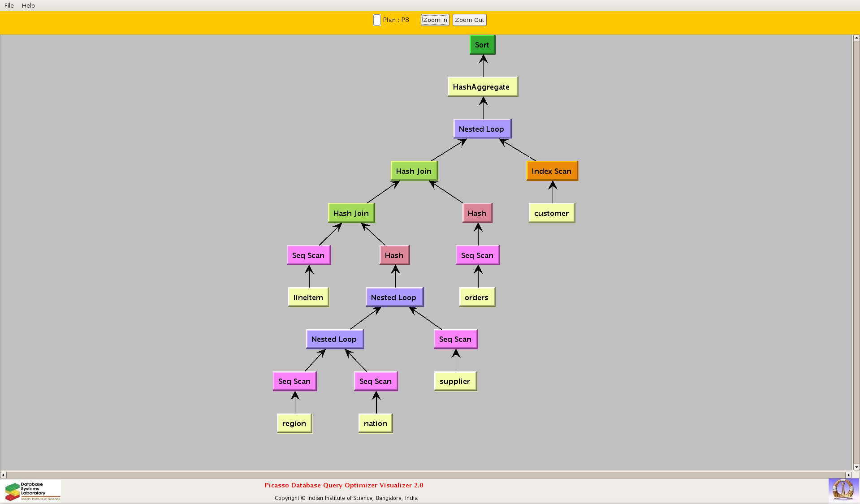Click the Indian Institute of Science emblem
Screen dimensions: 860x504
843,490
